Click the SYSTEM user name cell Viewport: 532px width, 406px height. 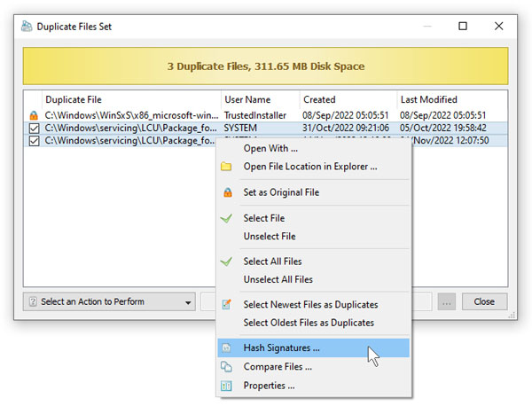[x=240, y=129]
